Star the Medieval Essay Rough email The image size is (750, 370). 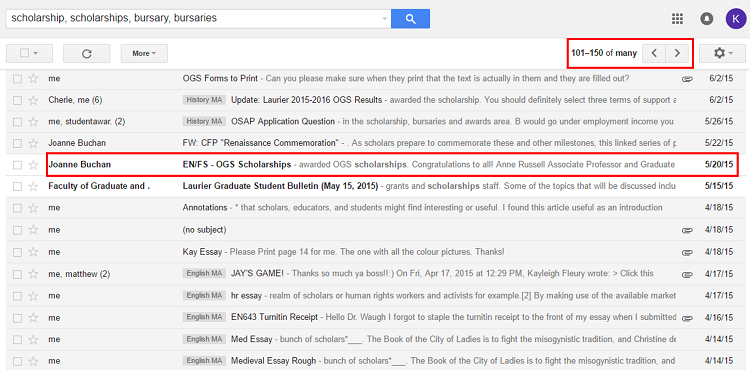click(33, 360)
